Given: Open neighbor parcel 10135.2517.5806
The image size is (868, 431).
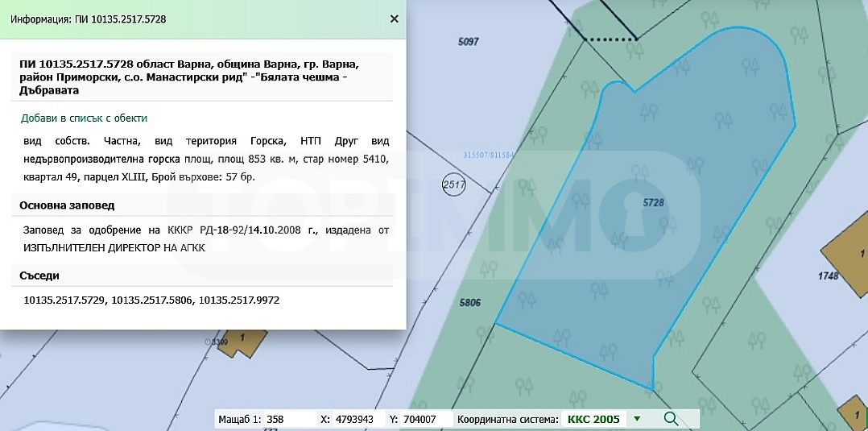Looking at the screenshot, I should coord(152,300).
